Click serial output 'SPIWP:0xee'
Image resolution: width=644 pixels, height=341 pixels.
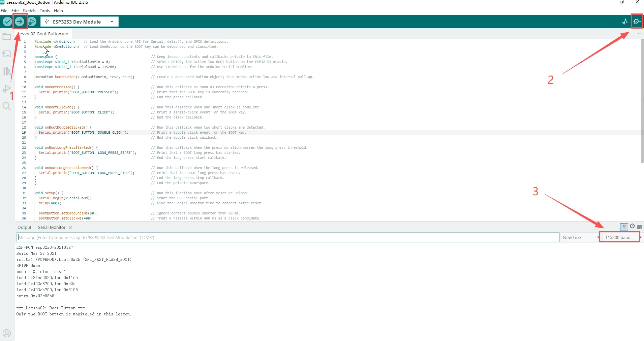[28, 266]
